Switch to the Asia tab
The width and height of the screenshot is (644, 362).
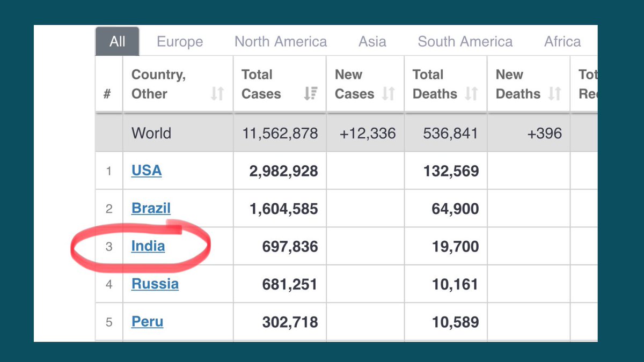tap(372, 42)
